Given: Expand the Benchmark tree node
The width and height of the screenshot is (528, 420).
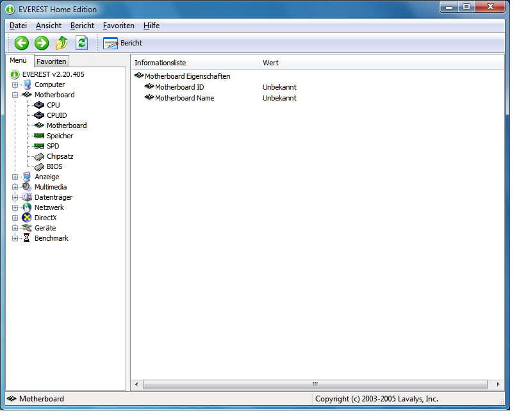Looking at the screenshot, I should point(15,239).
